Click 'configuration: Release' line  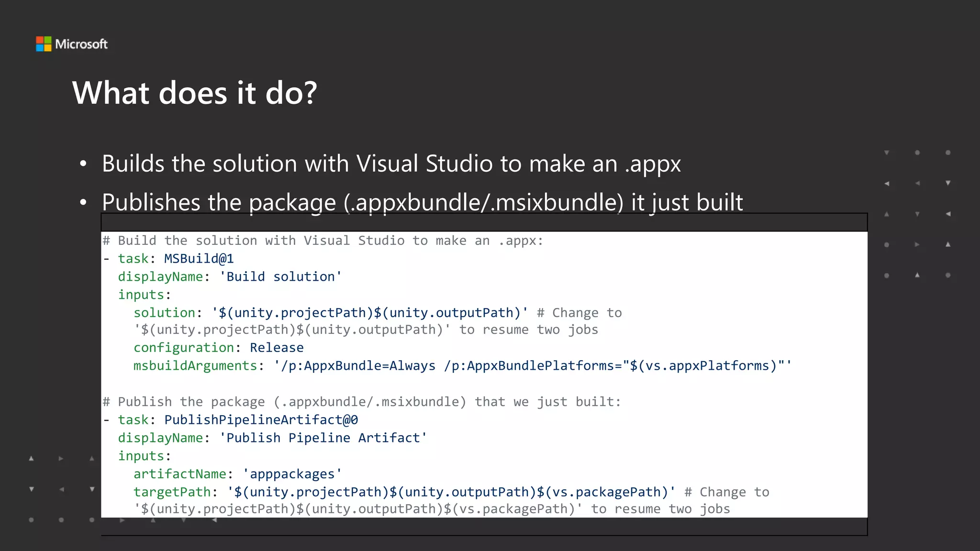pos(219,348)
